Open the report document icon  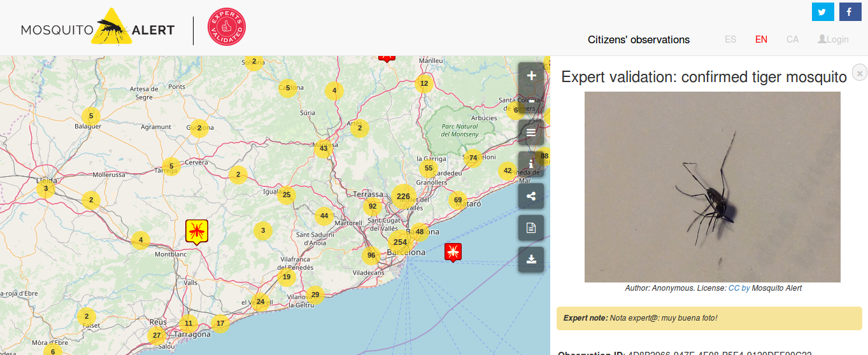(x=531, y=228)
